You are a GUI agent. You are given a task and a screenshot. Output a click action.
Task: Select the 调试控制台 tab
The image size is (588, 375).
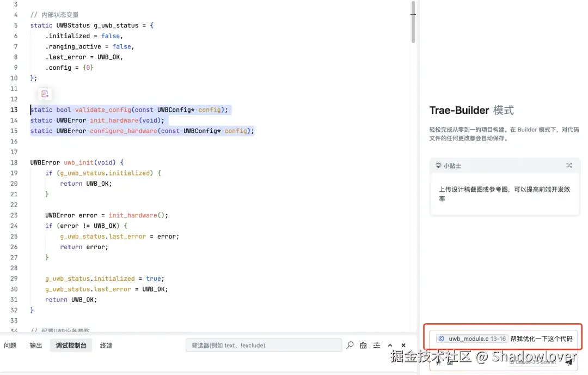[x=71, y=346]
